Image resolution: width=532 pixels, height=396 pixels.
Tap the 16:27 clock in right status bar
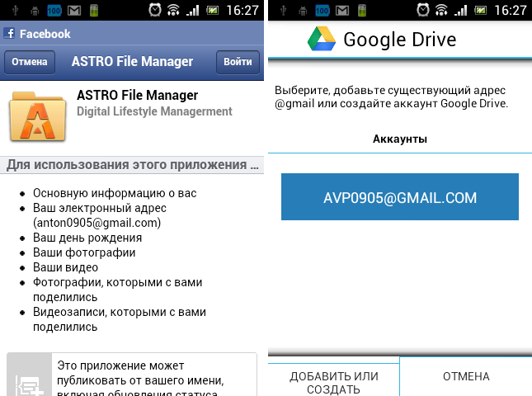[511, 11]
